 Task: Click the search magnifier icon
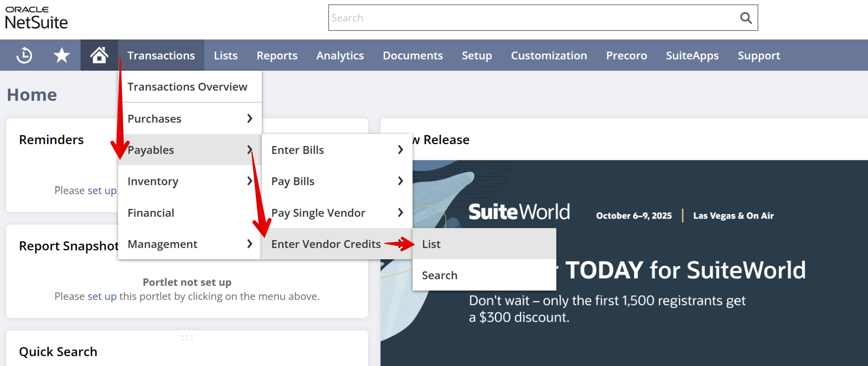pyautogui.click(x=746, y=18)
